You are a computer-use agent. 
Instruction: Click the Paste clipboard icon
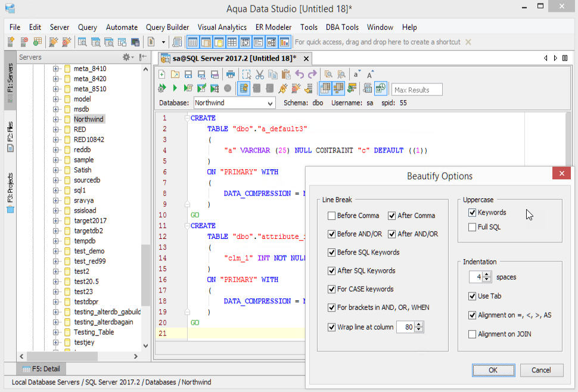click(x=285, y=74)
